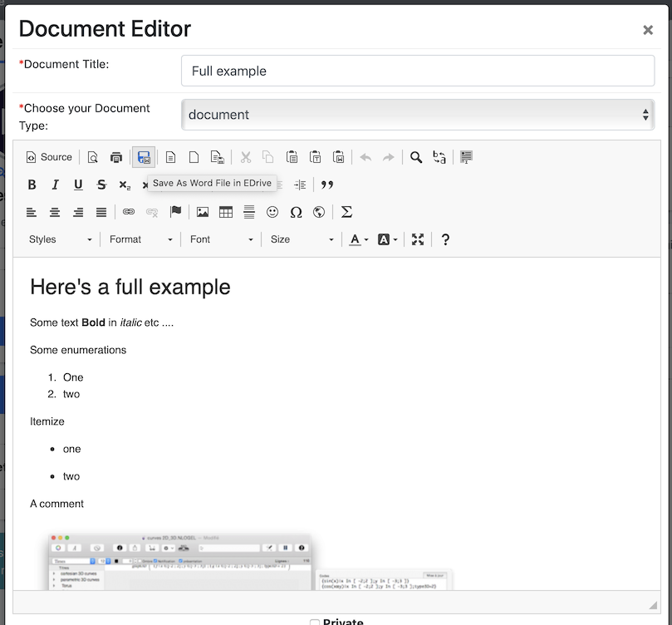Click the "Itemize" paragraph
The width and height of the screenshot is (672, 625).
[x=47, y=421]
